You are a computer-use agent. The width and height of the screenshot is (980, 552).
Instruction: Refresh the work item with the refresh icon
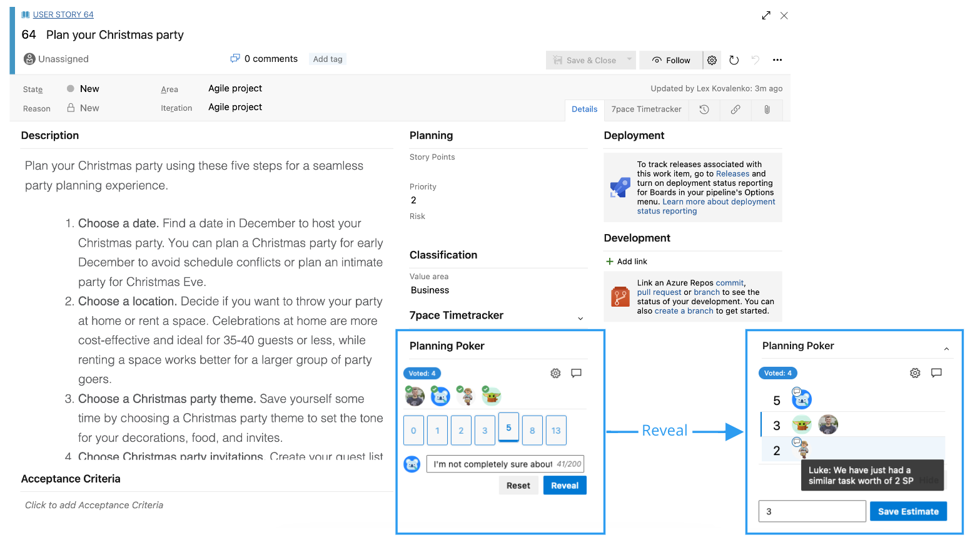[734, 59]
